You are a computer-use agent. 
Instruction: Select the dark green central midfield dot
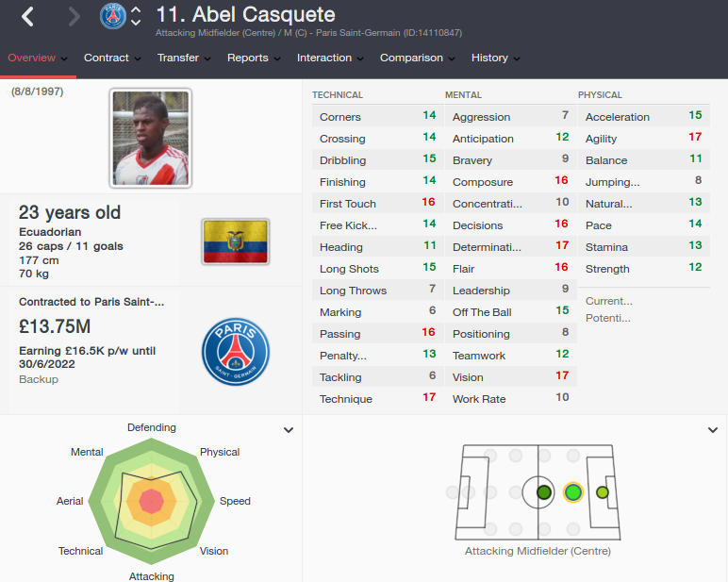tap(544, 492)
